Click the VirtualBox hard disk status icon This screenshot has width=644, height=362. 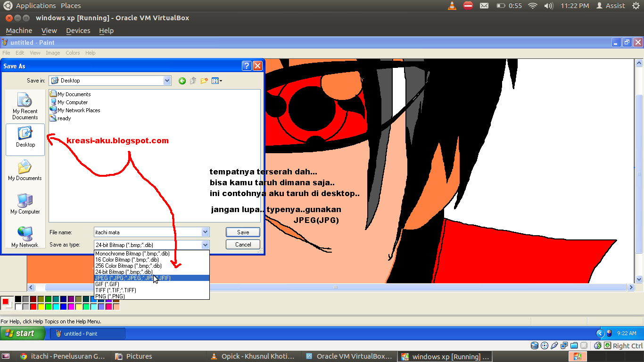pyautogui.click(x=535, y=346)
